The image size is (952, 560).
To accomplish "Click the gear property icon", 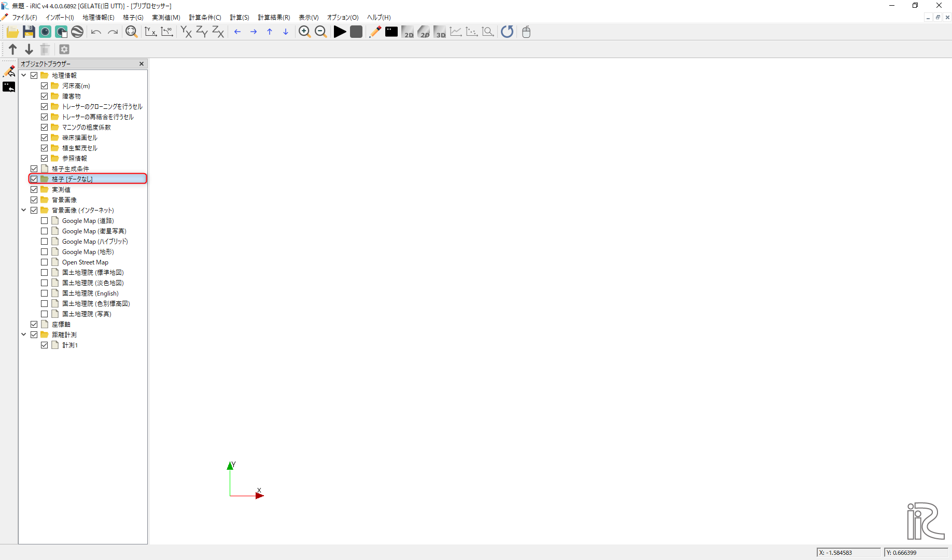I will click(64, 49).
